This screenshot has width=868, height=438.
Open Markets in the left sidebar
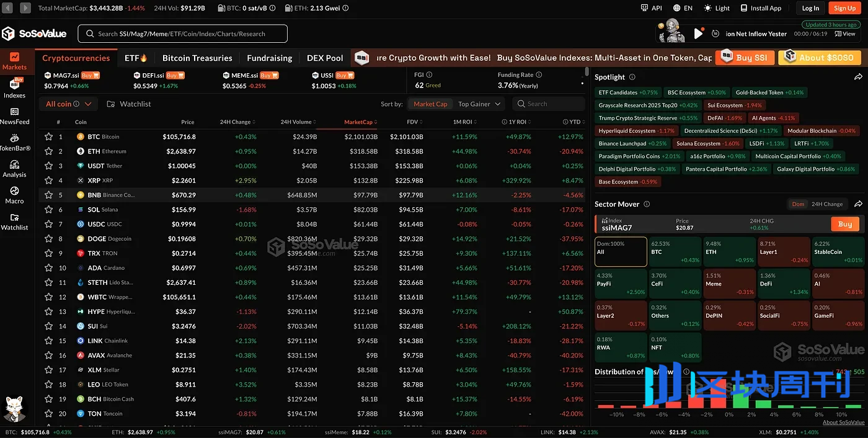click(14, 61)
